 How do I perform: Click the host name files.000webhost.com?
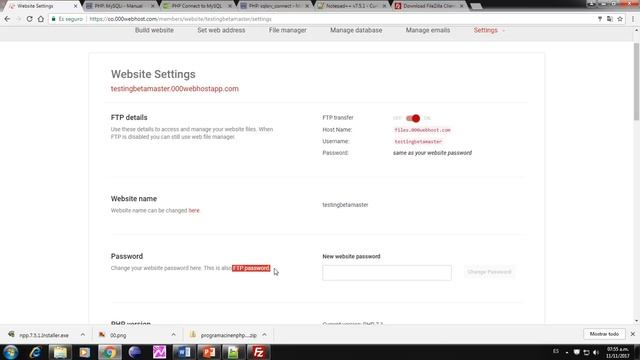point(422,130)
